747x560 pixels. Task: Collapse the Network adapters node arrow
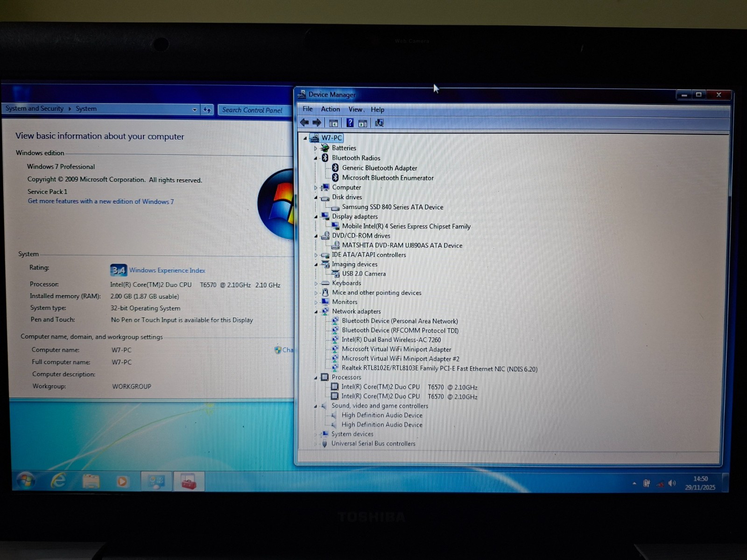click(x=316, y=312)
